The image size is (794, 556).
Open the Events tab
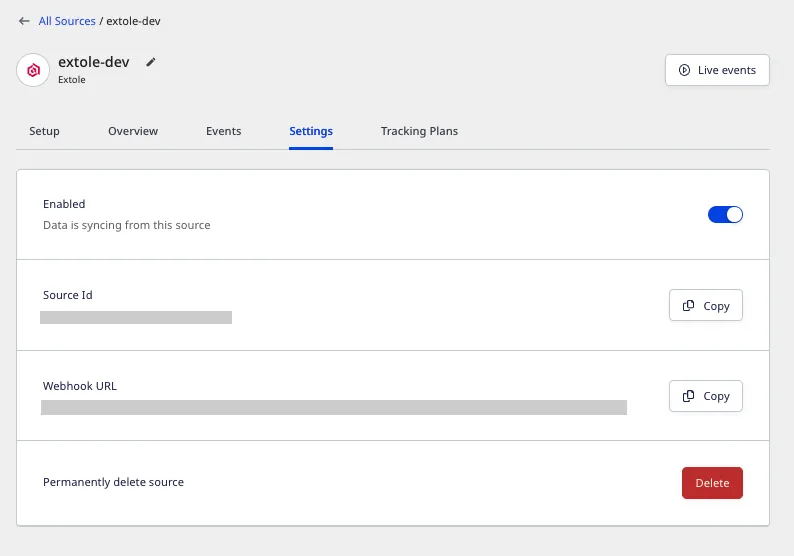[x=223, y=131]
